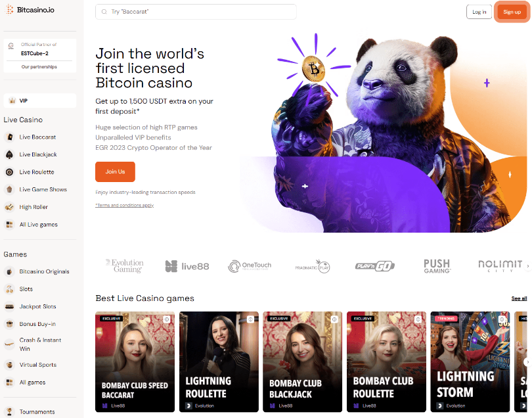The width and height of the screenshot is (532, 418).
Task: Open Crash & Instant Win category
Action: pyautogui.click(x=40, y=344)
